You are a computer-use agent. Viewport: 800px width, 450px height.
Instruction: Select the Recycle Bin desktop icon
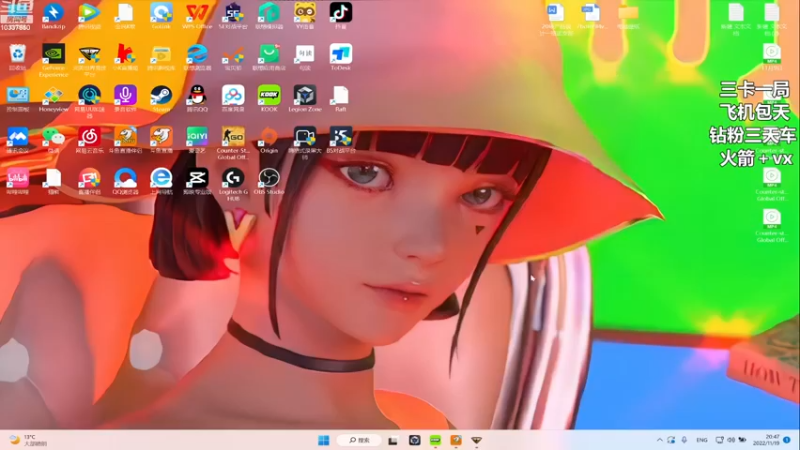tap(17, 57)
